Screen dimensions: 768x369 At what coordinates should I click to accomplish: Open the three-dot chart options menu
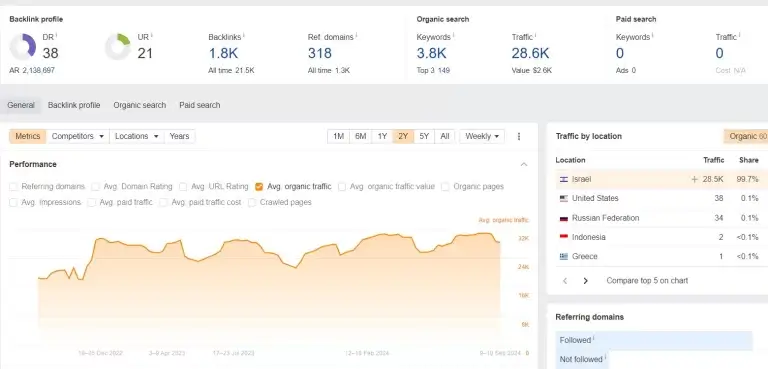(519, 136)
